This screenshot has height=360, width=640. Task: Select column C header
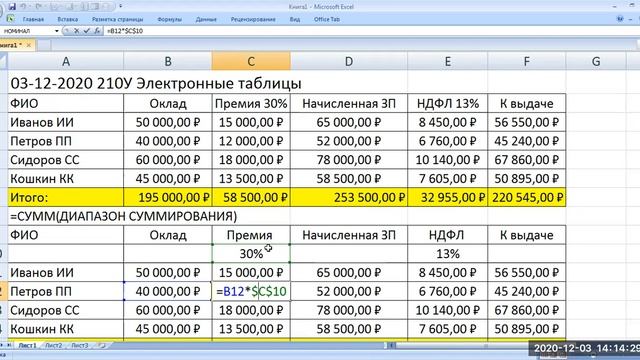(251, 61)
